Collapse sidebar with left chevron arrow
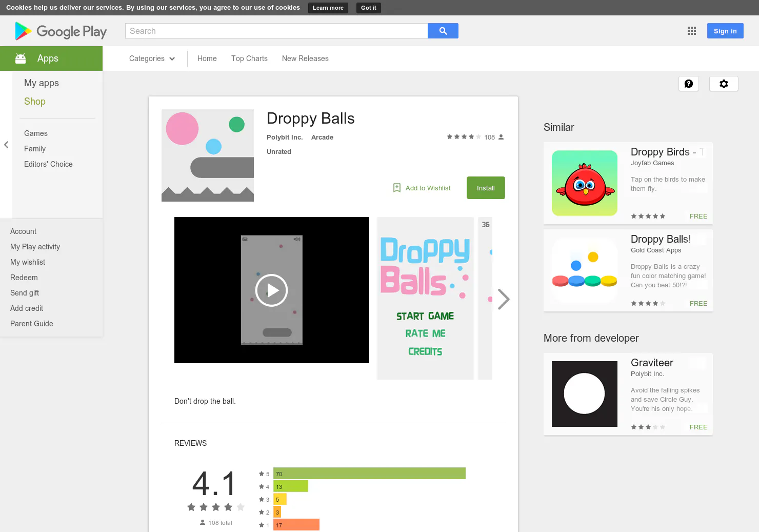 pyautogui.click(x=6, y=145)
